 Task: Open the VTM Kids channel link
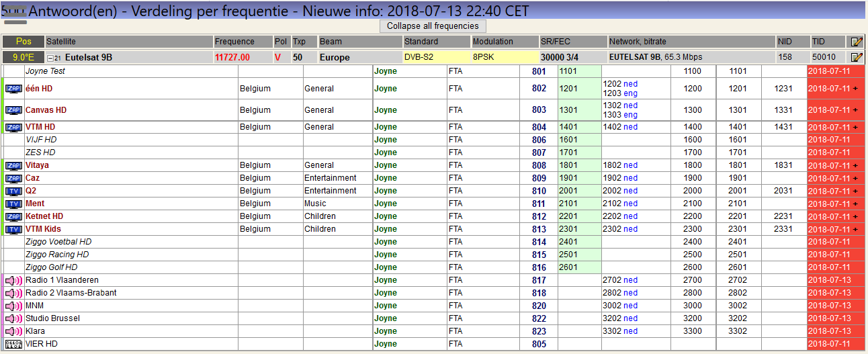(43, 229)
